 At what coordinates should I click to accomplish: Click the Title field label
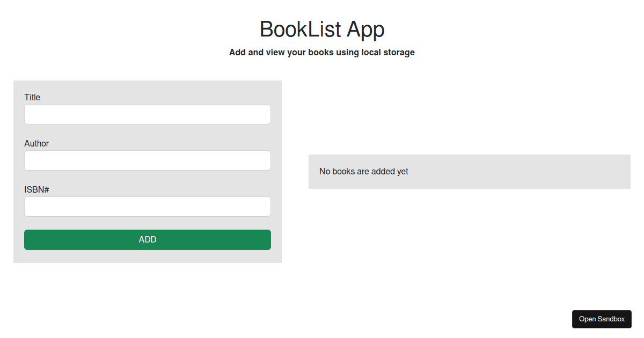(32, 97)
